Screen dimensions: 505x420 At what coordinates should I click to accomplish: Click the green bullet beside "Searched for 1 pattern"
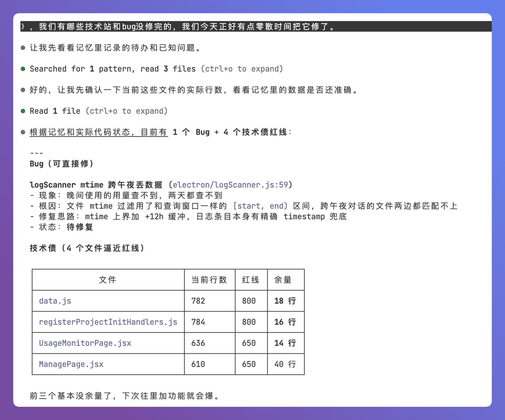point(22,68)
